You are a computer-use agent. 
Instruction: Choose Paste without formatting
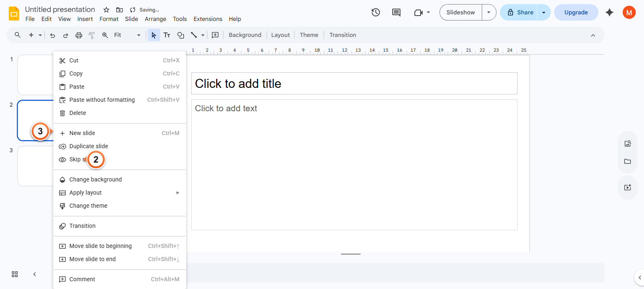(x=120, y=100)
